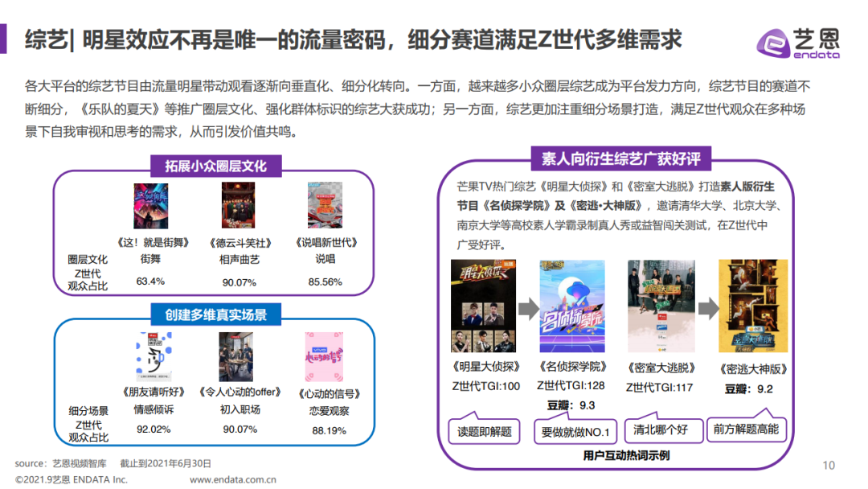This screenshot has height=489, width=868.
Task: Click the 素人向衍生综艺广获好评 header
Action: [x=621, y=159]
